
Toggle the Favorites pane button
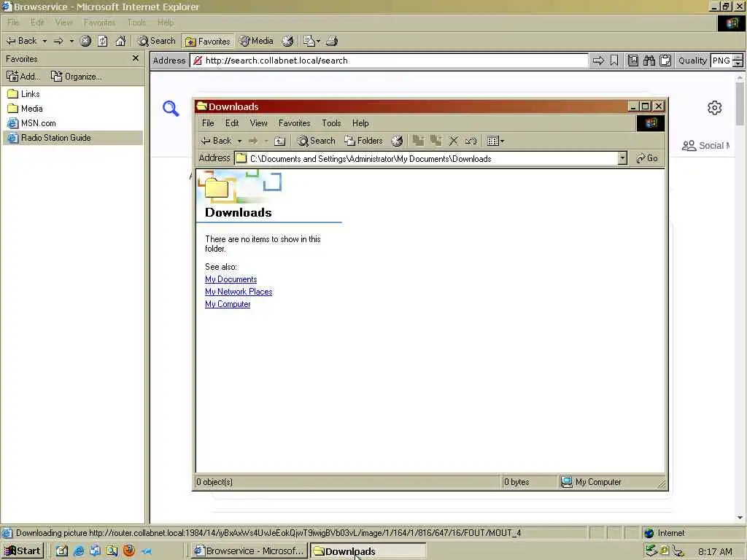point(208,42)
